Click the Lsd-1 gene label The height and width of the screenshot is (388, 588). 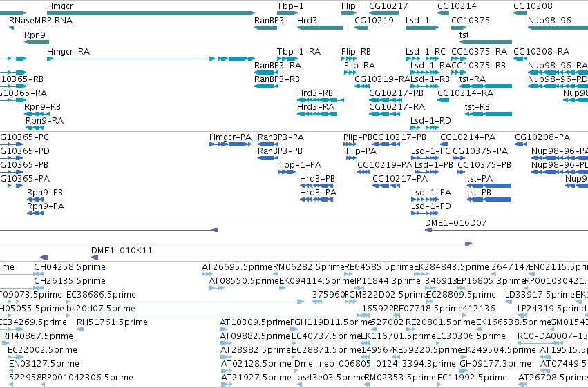417,20
